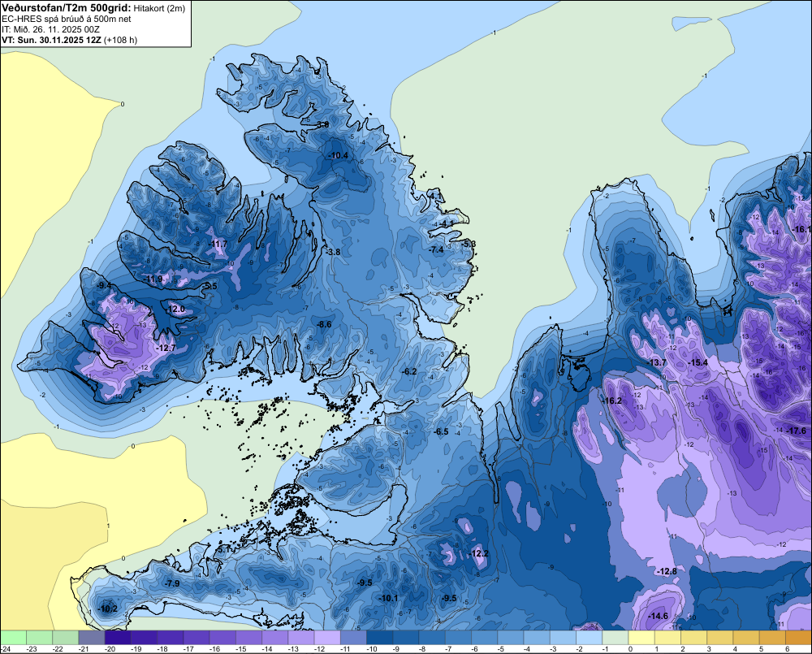Select the -12.2 temperature value
The image size is (812, 654).
click(x=479, y=554)
